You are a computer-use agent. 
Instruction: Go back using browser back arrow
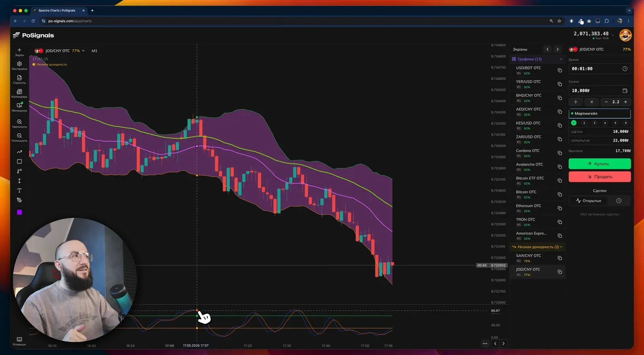[15, 21]
